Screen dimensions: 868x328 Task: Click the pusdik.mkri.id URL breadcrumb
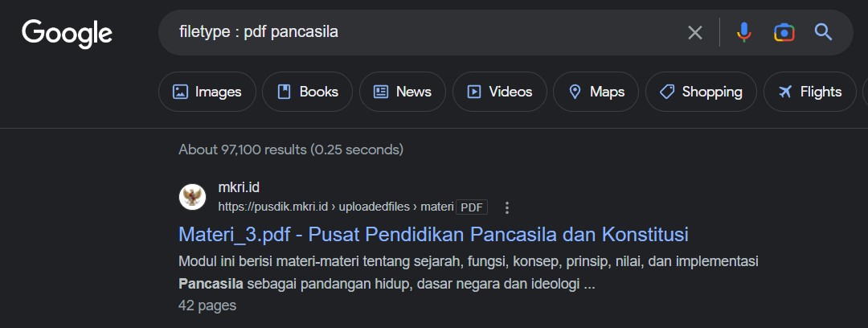pos(336,207)
